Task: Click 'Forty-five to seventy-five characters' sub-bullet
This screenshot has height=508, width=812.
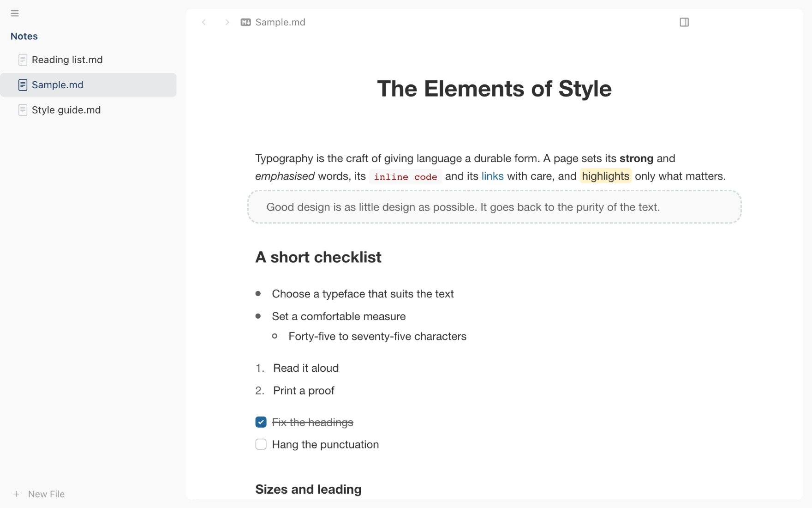Action: (x=377, y=336)
